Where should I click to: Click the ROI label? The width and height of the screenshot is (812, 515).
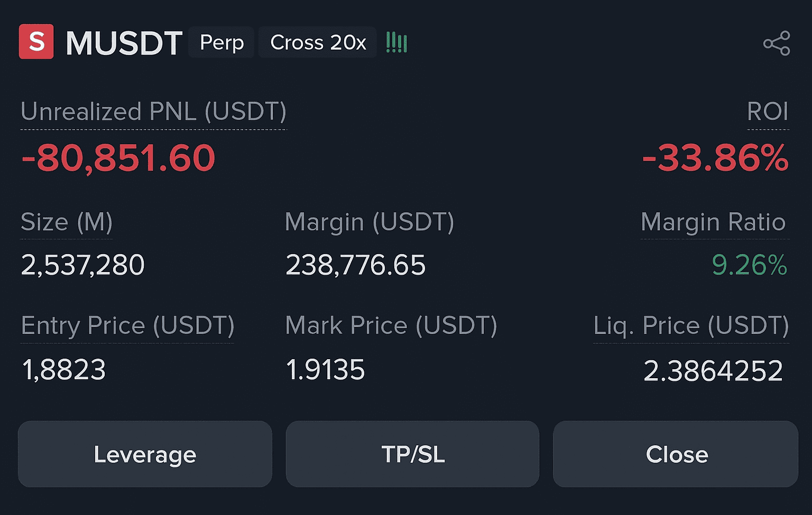click(768, 111)
